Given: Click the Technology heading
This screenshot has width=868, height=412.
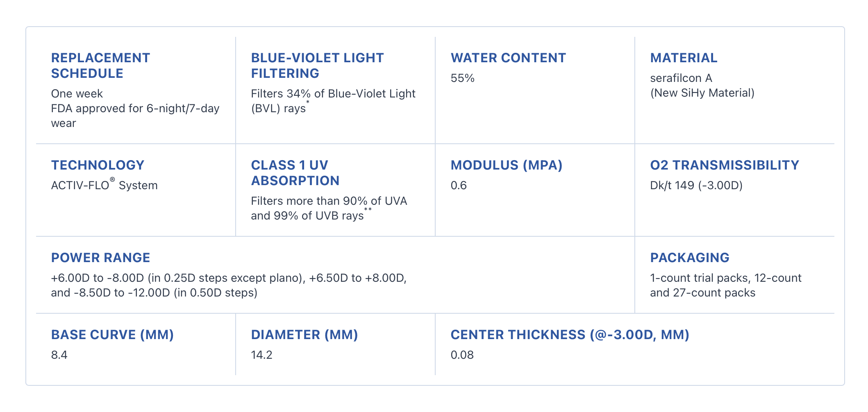Looking at the screenshot, I should pos(98,165).
